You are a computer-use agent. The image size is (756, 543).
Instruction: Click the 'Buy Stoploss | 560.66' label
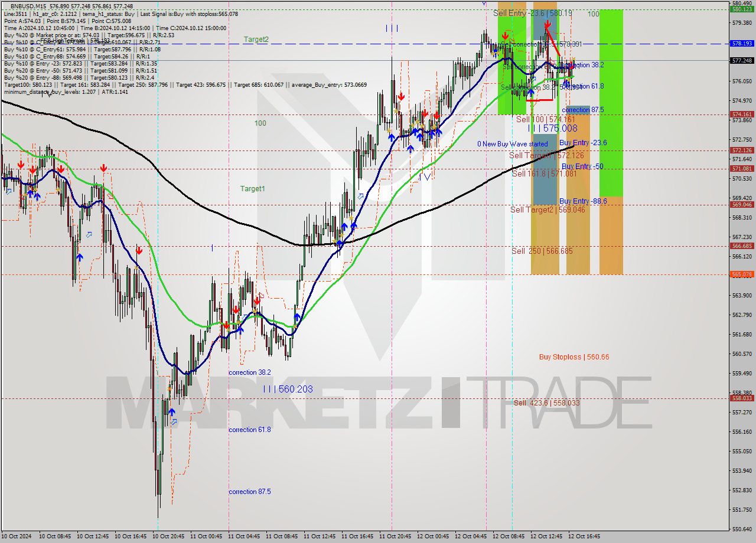(574, 357)
